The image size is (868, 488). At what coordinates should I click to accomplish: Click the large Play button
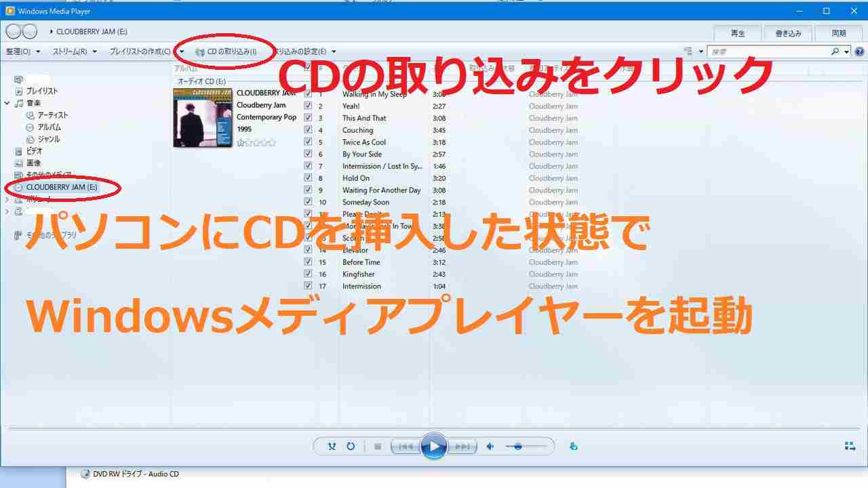434,447
